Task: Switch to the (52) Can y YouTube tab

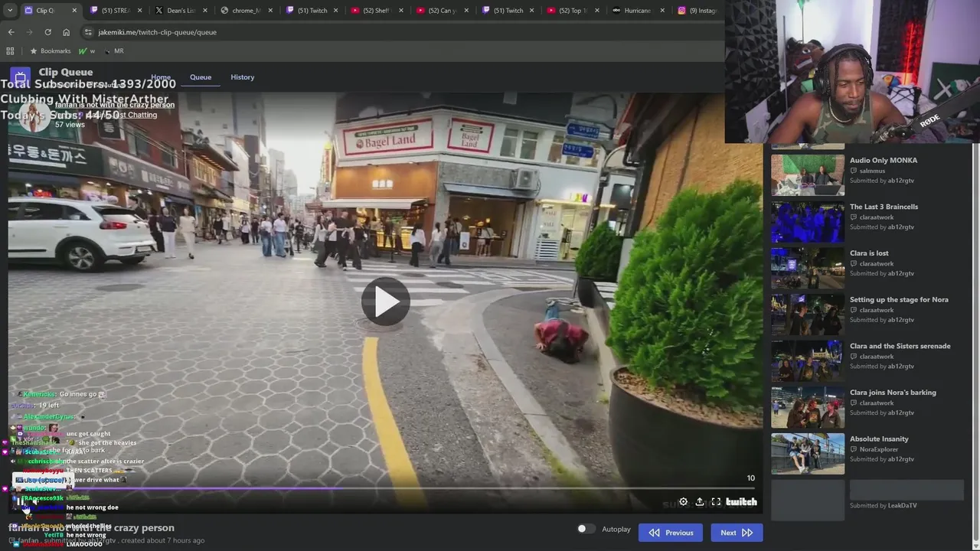Action: click(443, 11)
